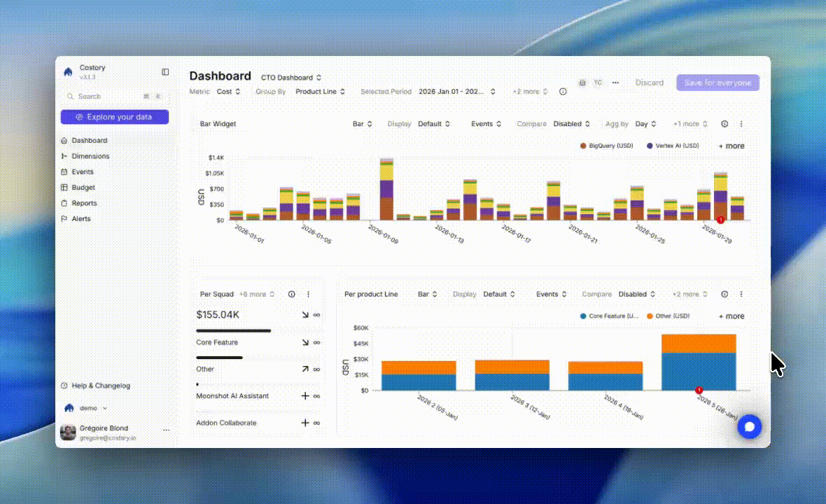The image size is (826, 504).
Task: Open the Bar Widget Compare Disabled dropdown
Action: [x=572, y=124]
